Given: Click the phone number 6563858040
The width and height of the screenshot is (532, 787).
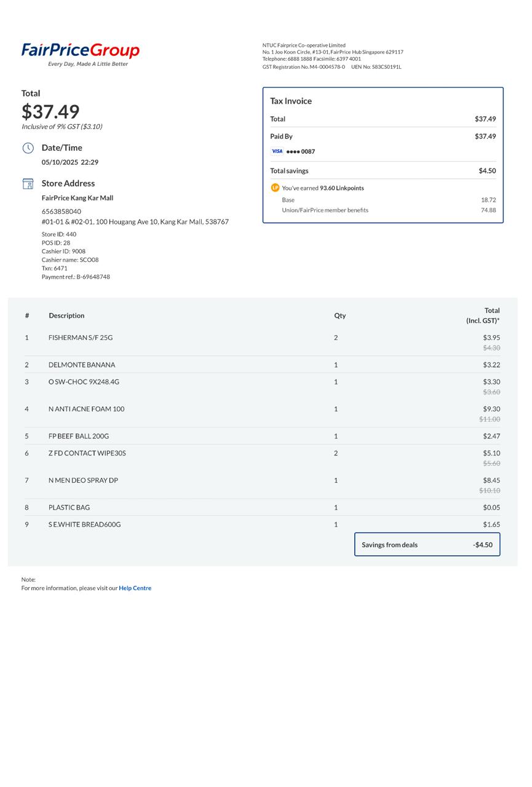Looking at the screenshot, I should click(62, 212).
